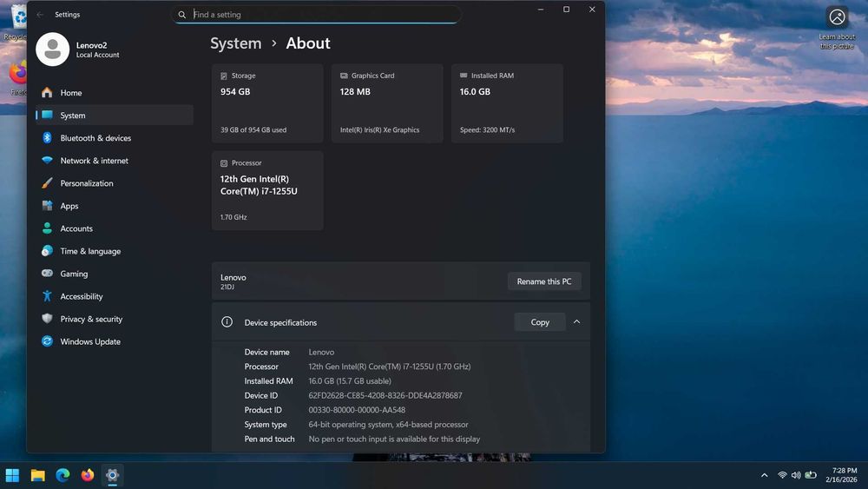The width and height of the screenshot is (868, 489).
Task: Click the No pen or touch input text
Action: tap(394, 439)
